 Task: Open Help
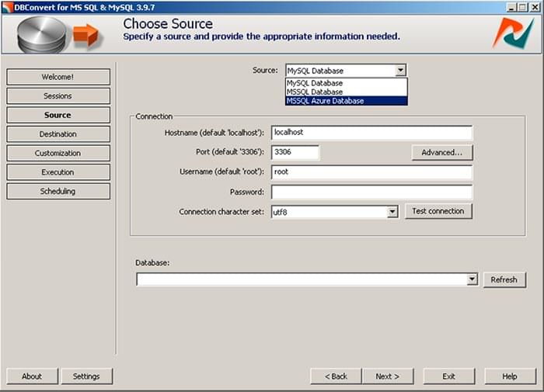pyautogui.click(x=510, y=376)
